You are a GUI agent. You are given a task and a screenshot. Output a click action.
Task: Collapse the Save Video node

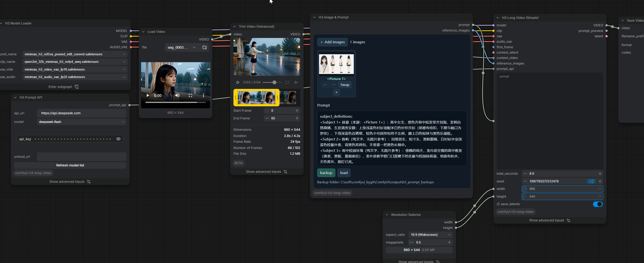coord(623,20)
